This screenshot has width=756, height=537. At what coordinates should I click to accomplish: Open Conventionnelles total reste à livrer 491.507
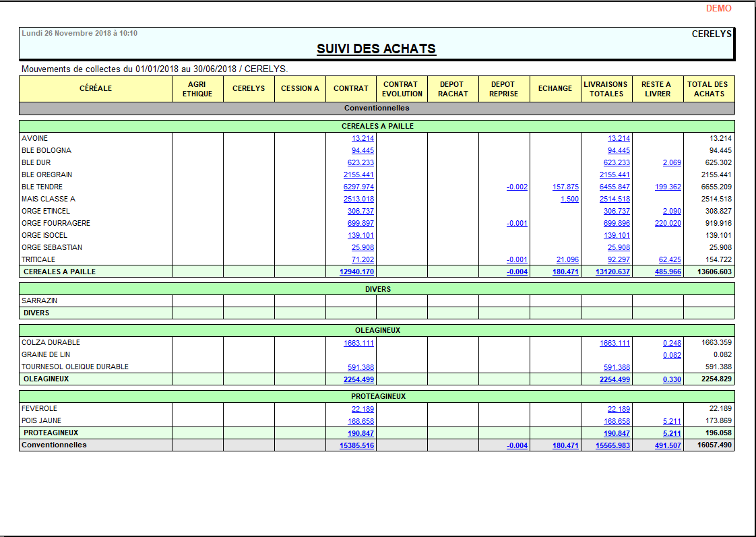click(x=667, y=445)
